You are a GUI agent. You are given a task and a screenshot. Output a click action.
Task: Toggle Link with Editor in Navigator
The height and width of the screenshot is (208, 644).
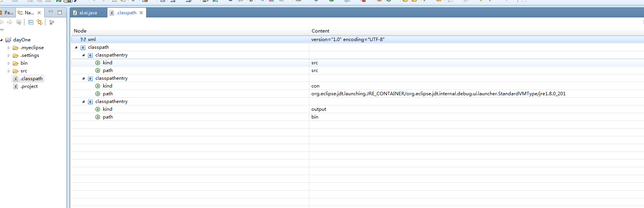click(40, 22)
